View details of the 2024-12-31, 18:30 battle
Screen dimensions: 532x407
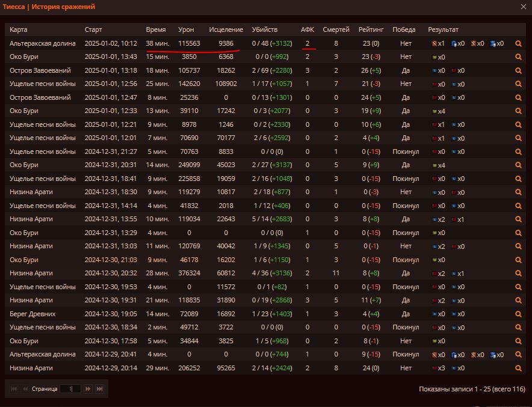pyautogui.click(x=518, y=192)
